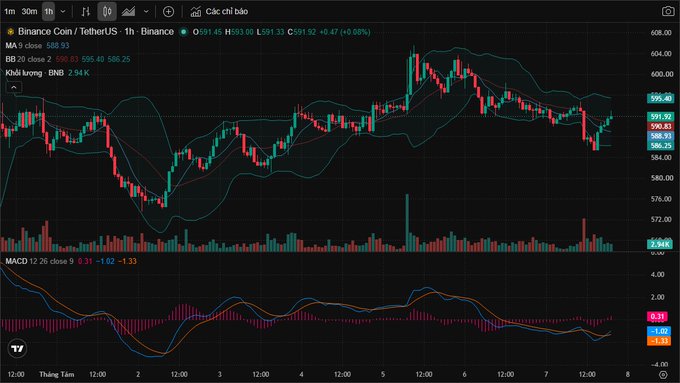Click the +0.47 (+0.08%) change value
Screen dimensions: 680x383
pyautogui.click(x=345, y=32)
